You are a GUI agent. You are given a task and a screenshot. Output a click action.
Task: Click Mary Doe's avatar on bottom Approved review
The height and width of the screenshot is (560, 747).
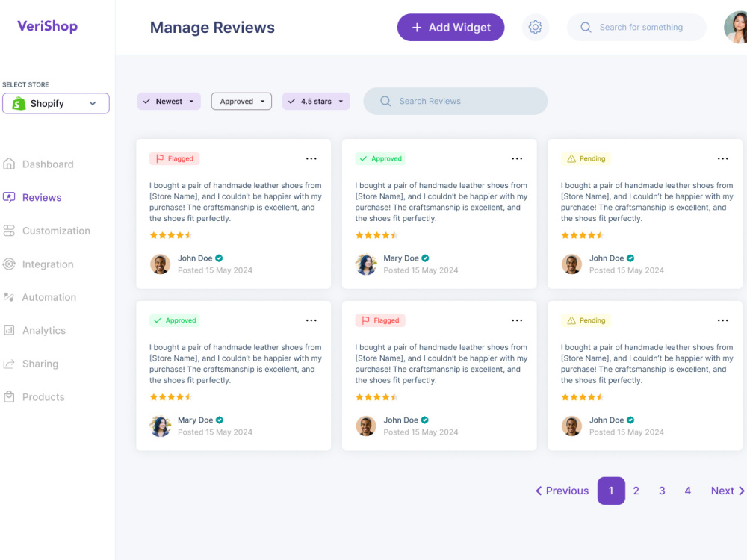click(160, 426)
